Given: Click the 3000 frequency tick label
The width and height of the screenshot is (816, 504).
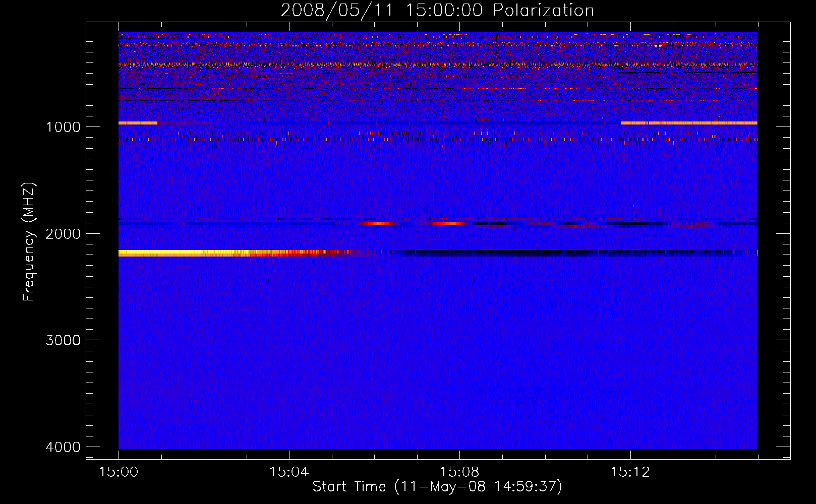Looking at the screenshot, I should (x=63, y=340).
